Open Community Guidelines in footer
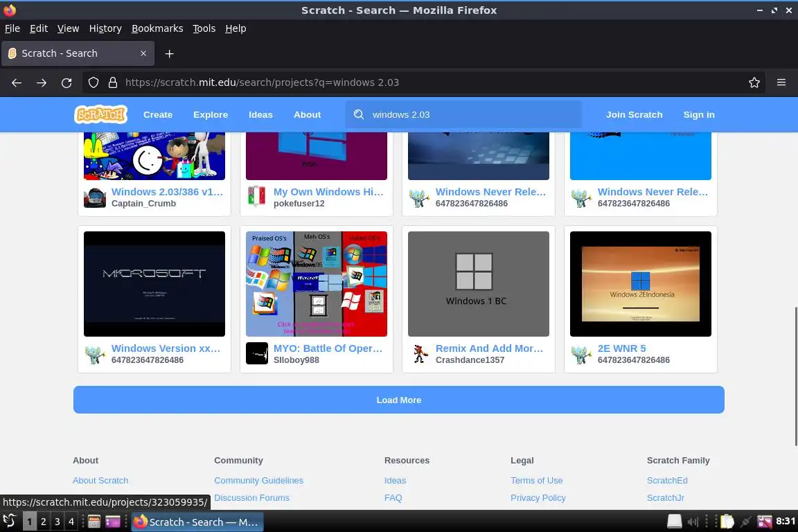Screen dimensions: 798x532 point(258,480)
